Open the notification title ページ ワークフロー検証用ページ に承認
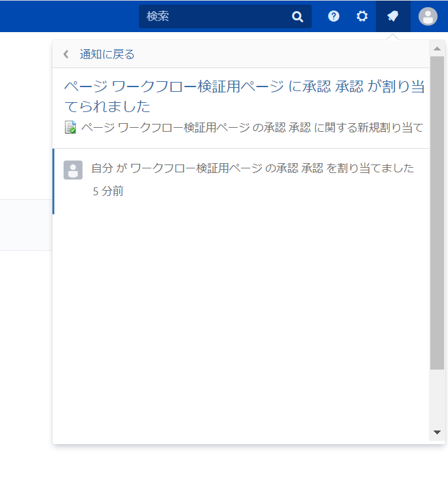The height and width of the screenshot is (479, 448). click(244, 96)
